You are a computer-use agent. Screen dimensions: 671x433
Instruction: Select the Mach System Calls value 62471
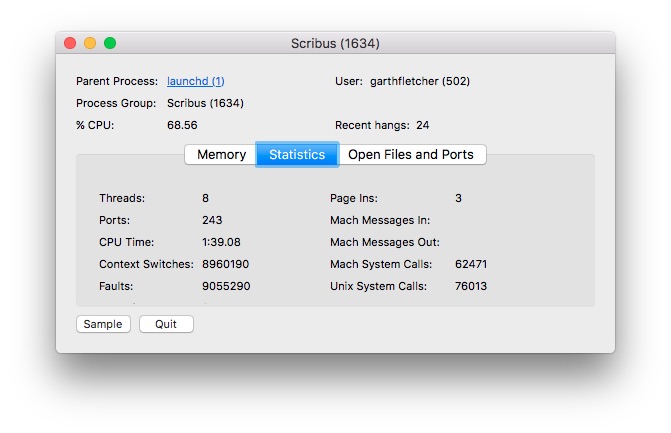[x=470, y=264]
